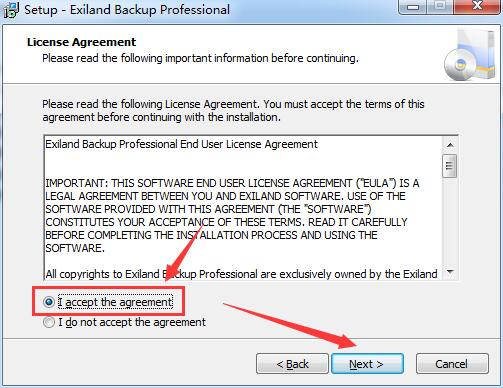Click the software box and disc graphic
503x388 pixels.
(x=470, y=56)
